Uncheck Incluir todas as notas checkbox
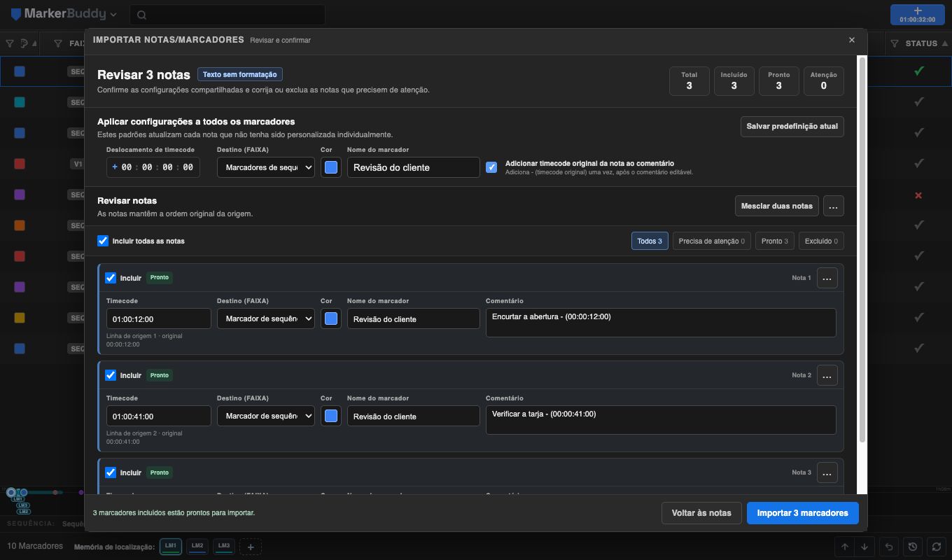This screenshot has height=560, width=952. point(103,241)
